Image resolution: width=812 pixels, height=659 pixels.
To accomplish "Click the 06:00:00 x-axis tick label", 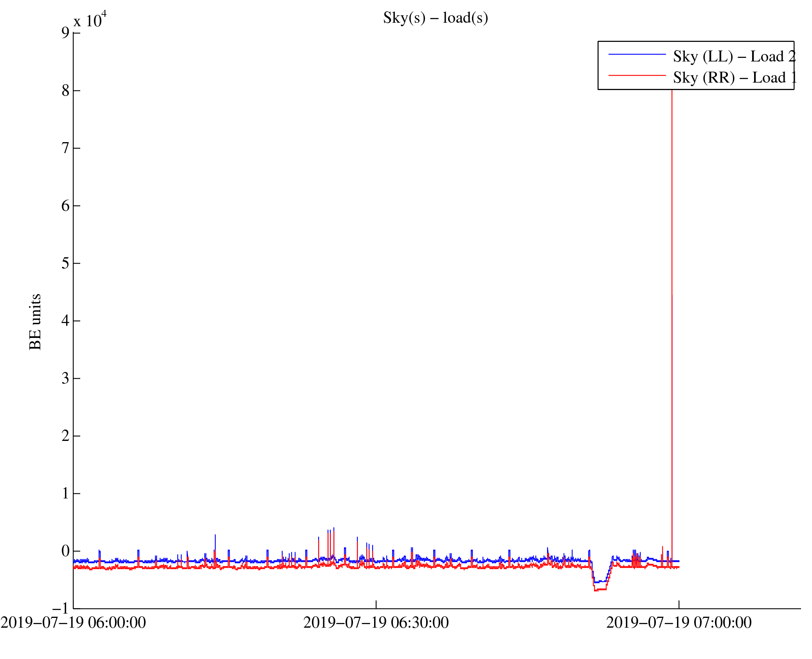I will tap(73, 623).
